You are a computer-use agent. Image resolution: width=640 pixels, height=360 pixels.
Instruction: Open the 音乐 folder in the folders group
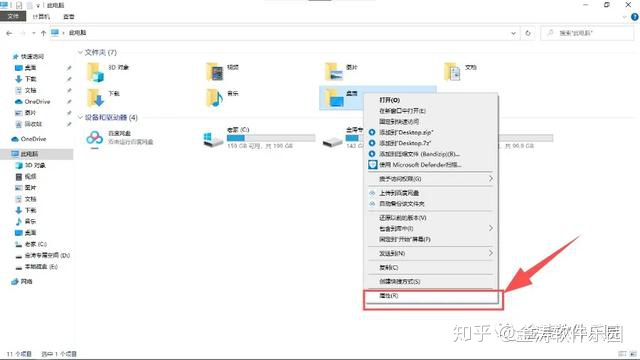click(215, 98)
